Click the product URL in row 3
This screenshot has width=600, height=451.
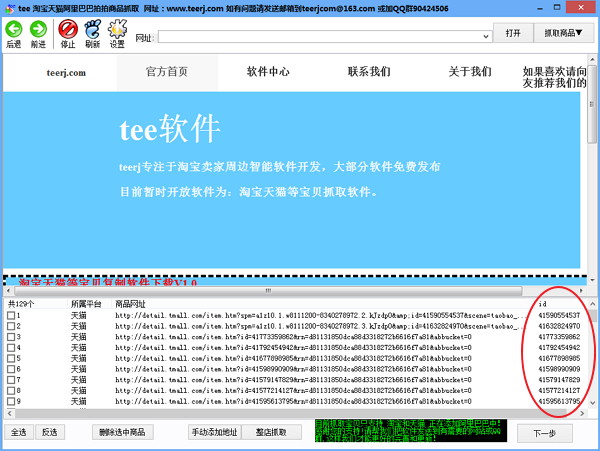point(293,337)
